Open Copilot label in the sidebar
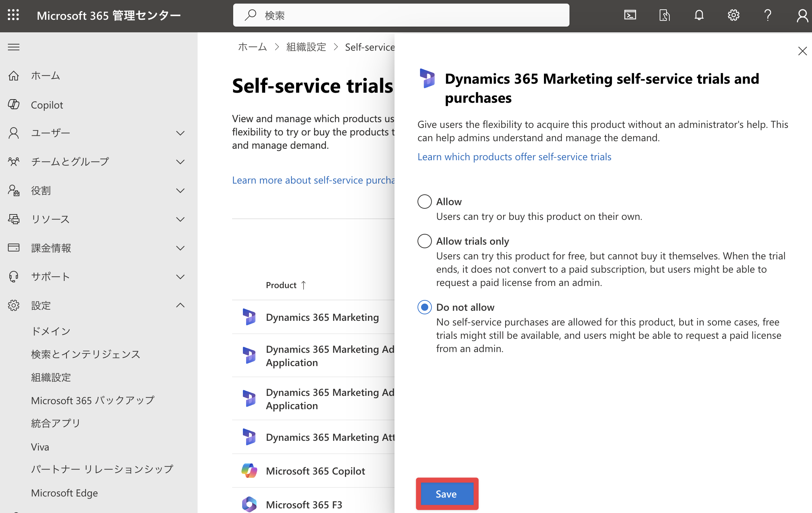Screen dimensions: 812x513 point(47,105)
